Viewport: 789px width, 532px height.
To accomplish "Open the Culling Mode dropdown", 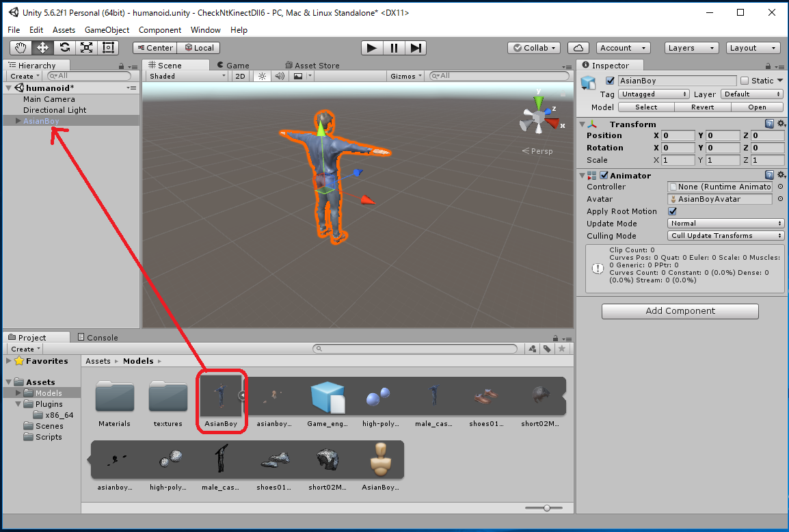I will [x=726, y=236].
